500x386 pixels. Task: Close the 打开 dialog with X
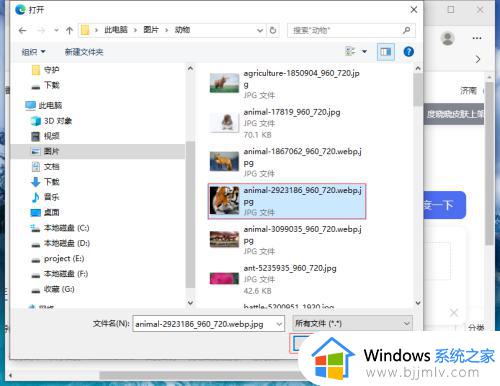pos(414,10)
